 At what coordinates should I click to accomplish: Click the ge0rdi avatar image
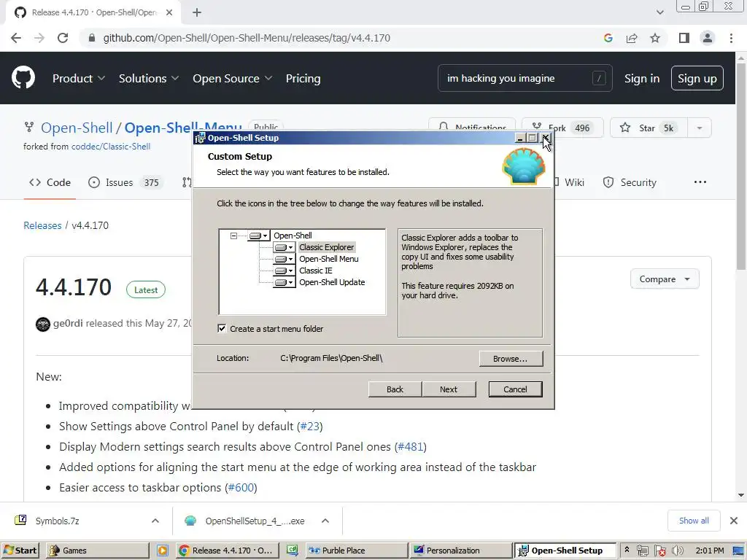tap(43, 324)
